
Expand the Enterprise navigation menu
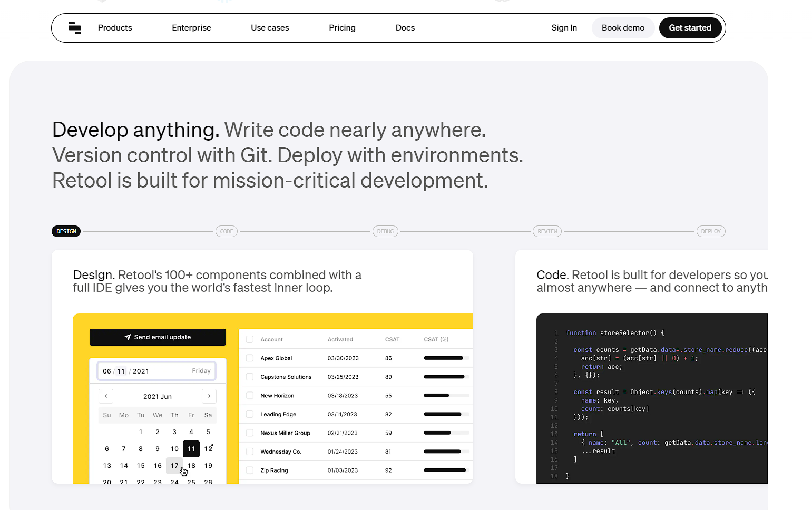191,28
